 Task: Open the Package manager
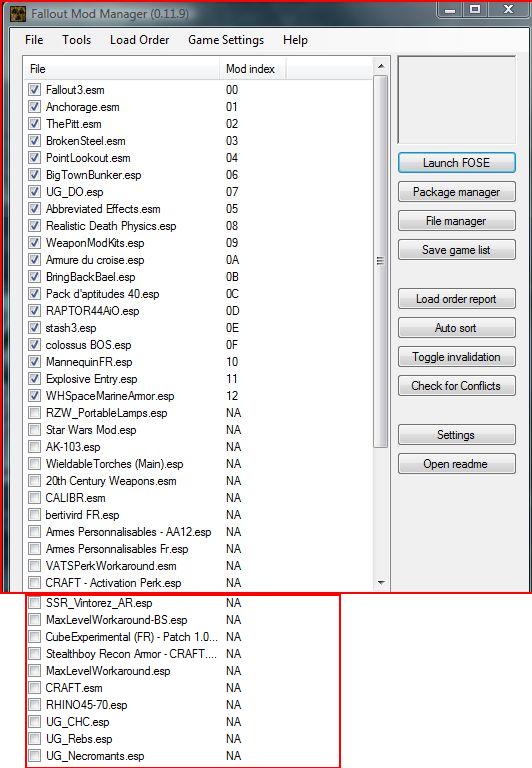point(457,192)
